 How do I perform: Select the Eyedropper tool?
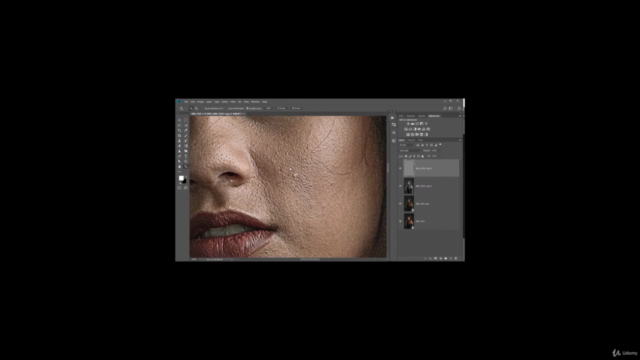(x=186, y=130)
